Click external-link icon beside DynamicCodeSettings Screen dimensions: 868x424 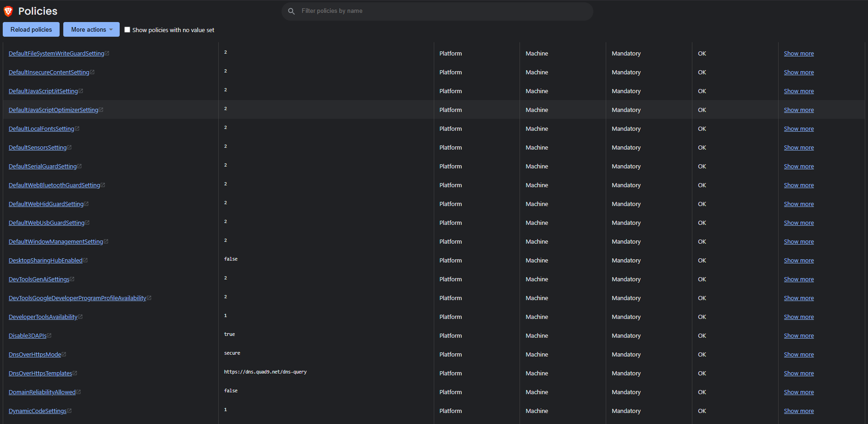click(x=69, y=411)
